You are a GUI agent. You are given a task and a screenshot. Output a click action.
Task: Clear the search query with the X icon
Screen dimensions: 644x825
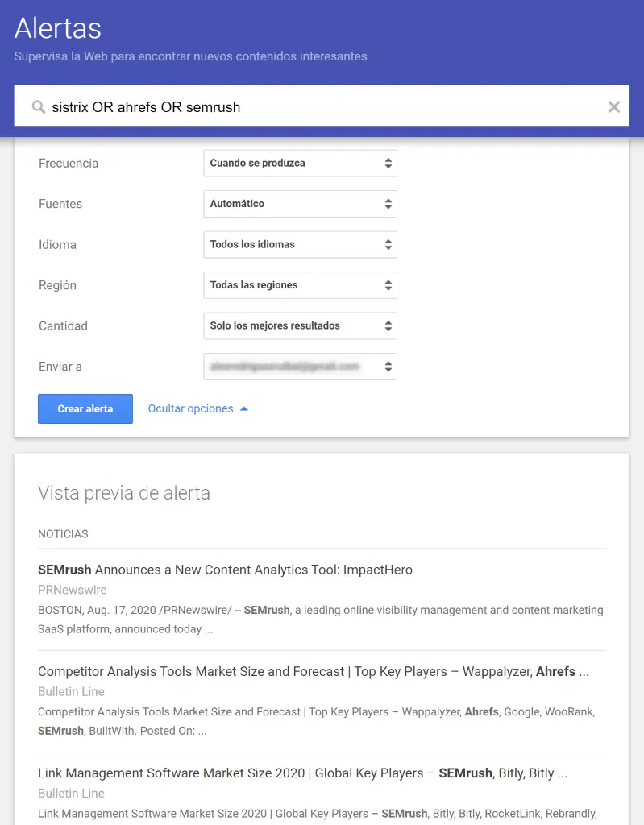[613, 106]
